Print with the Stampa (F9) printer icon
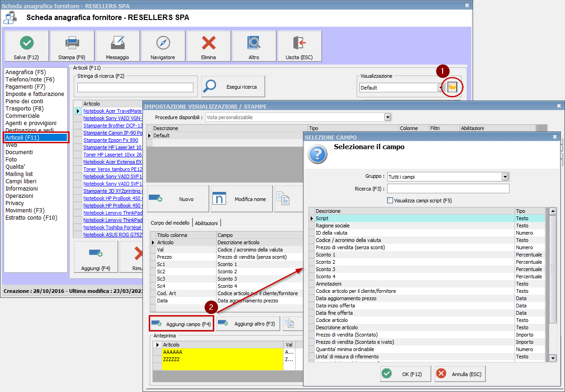 click(72, 43)
